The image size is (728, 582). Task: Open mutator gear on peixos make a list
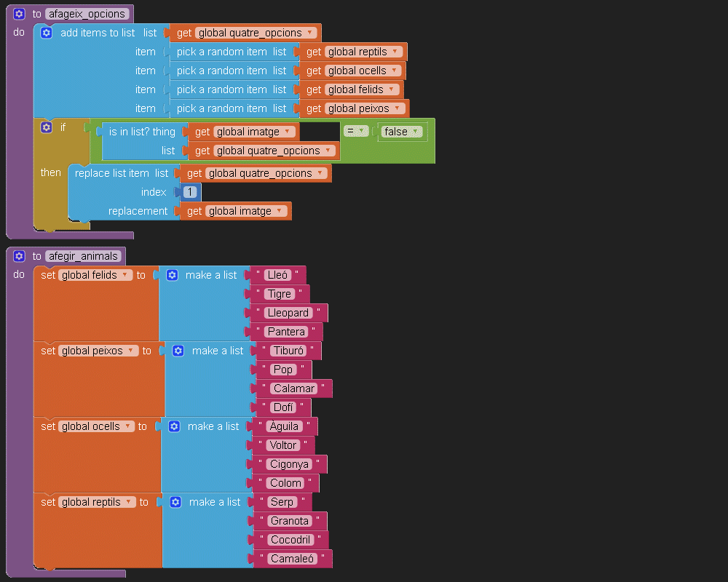(178, 351)
